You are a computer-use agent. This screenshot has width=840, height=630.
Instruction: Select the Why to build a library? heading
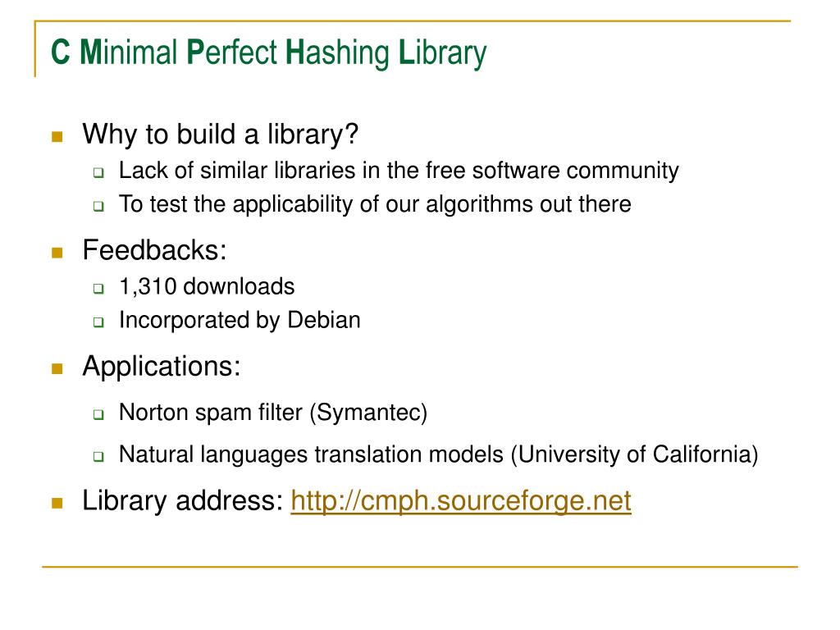[220, 135]
